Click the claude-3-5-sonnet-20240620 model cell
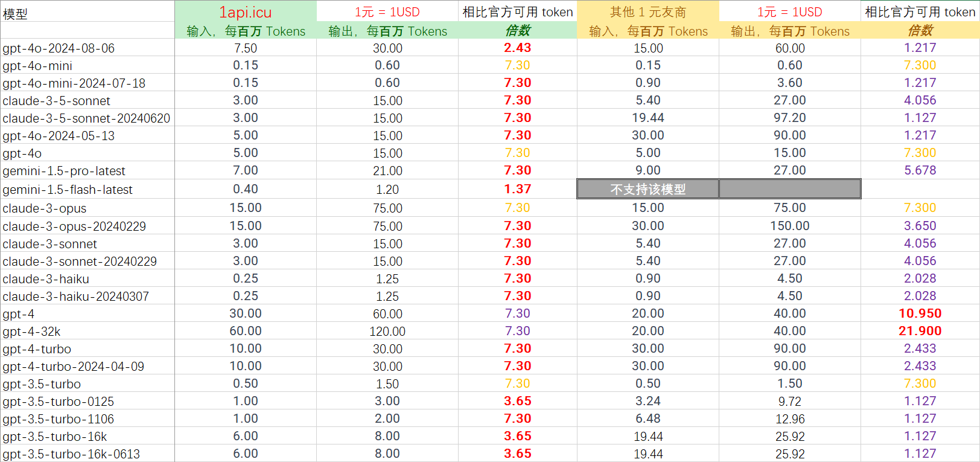980x462 pixels. coord(87,118)
